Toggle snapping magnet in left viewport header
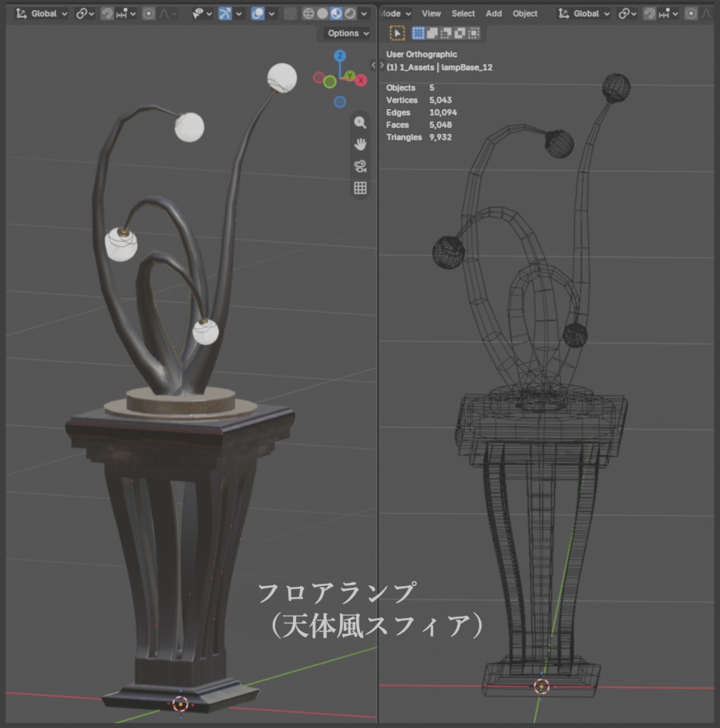 pyautogui.click(x=108, y=13)
